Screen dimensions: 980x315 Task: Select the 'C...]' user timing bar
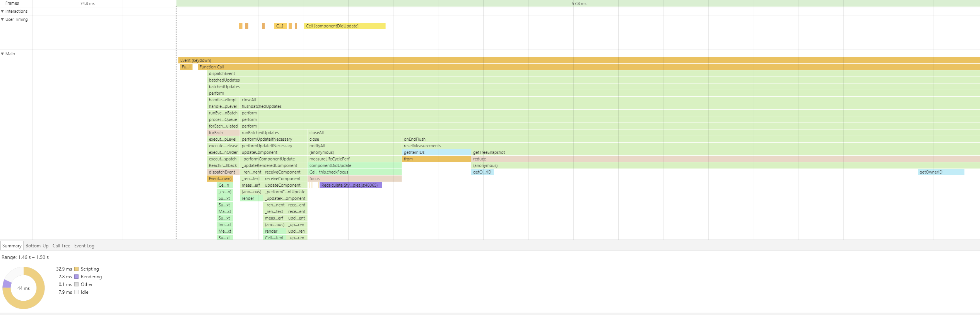click(280, 26)
